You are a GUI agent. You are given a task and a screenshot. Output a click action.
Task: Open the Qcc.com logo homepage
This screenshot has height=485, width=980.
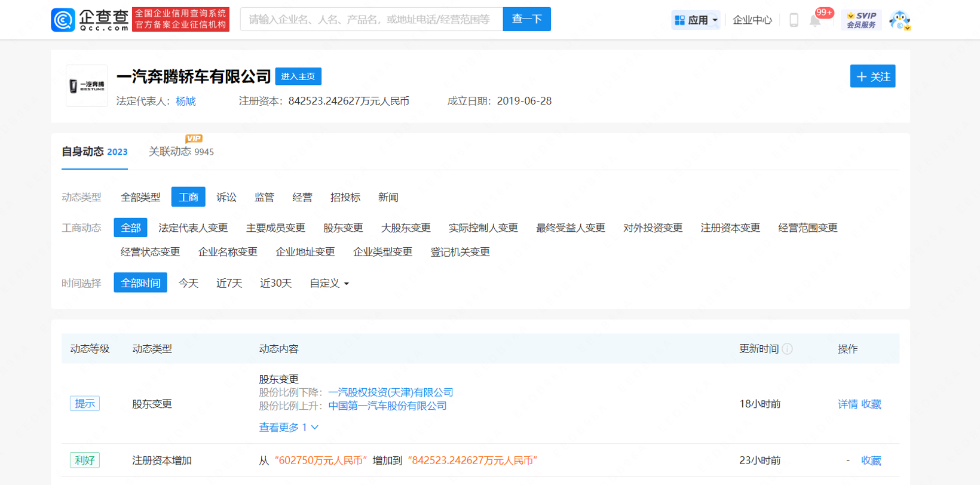click(90, 20)
